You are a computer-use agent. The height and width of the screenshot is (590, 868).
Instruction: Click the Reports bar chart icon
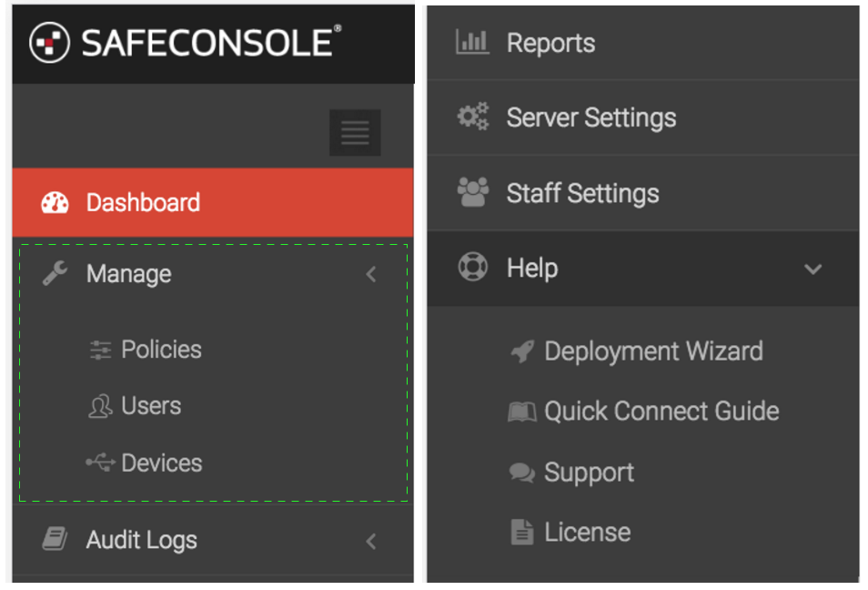[x=472, y=42]
